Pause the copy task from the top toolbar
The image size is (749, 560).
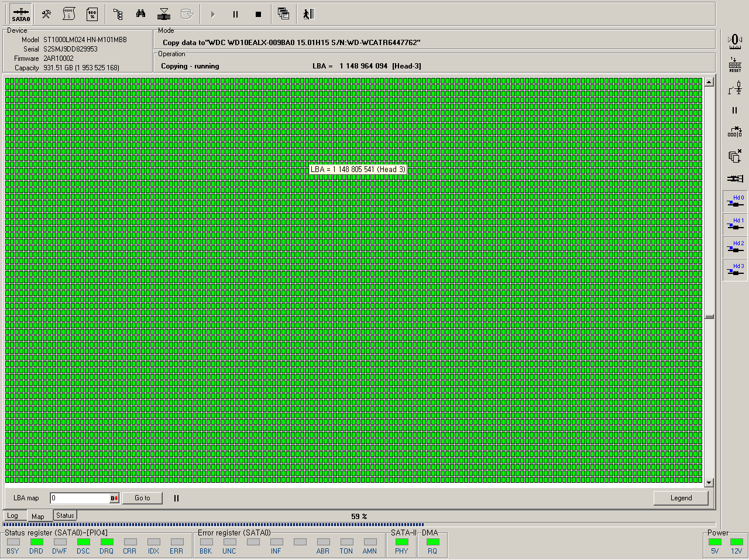tap(235, 14)
